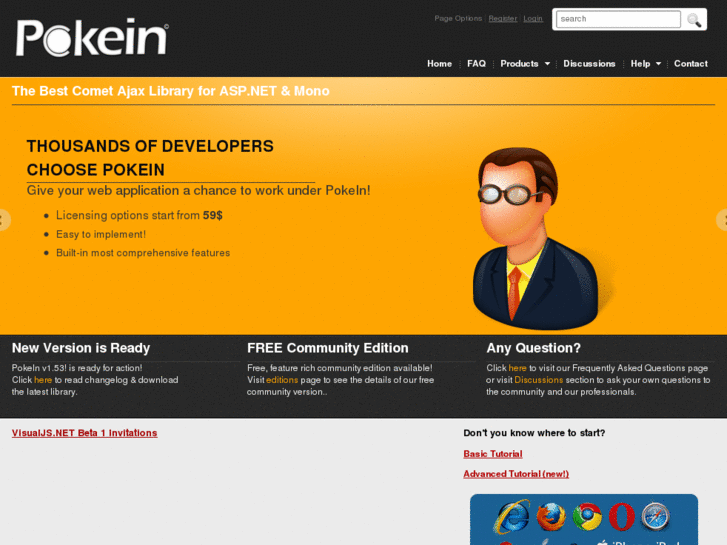Expand the Help dropdown arrow

pyautogui.click(x=658, y=64)
